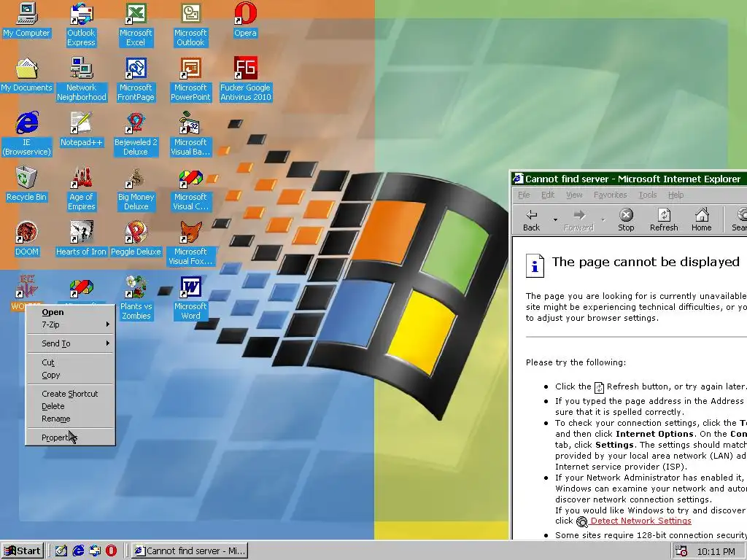Choose Cut in the context menu
This screenshot has width=747, height=560.
(70, 362)
